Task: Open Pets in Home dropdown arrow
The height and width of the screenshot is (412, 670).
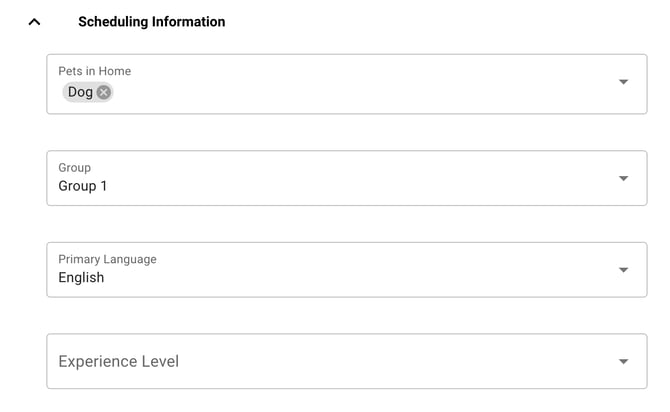Action: pos(623,82)
